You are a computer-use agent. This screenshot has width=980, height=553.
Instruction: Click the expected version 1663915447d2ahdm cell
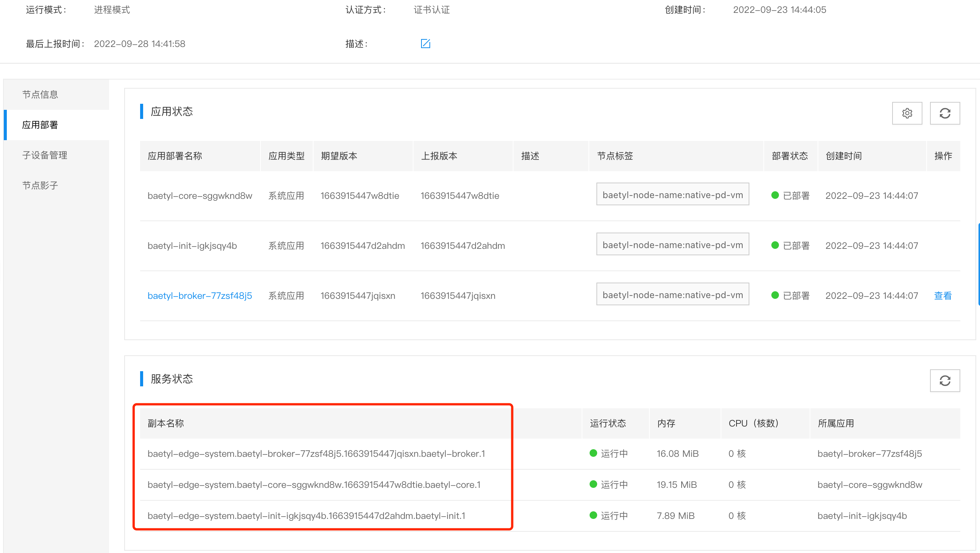[x=362, y=246]
